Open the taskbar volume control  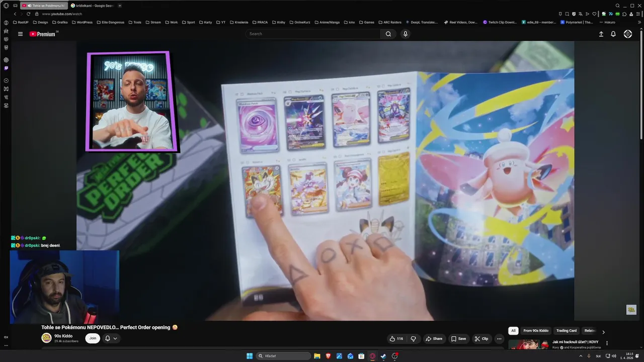point(614,356)
